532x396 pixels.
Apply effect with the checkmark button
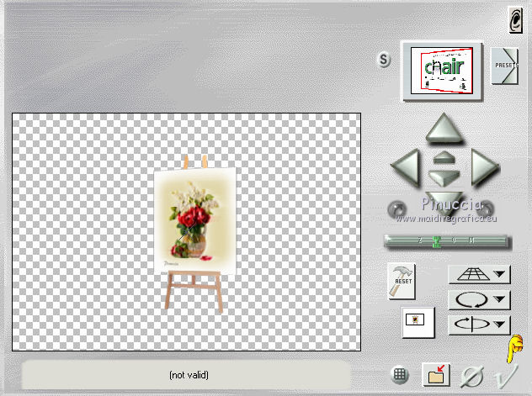pyautogui.click(x=506, y=376)
